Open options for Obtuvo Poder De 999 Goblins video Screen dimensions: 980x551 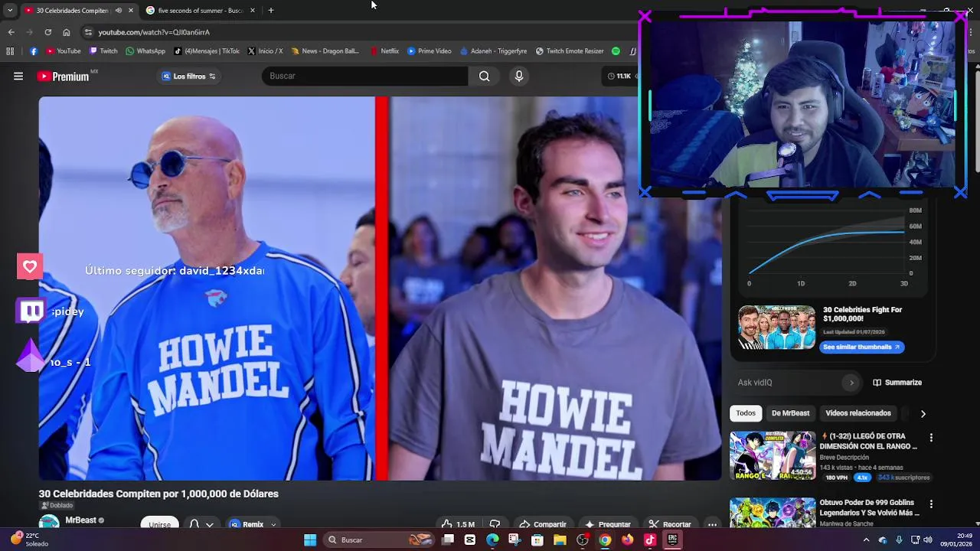pos(931,504)
